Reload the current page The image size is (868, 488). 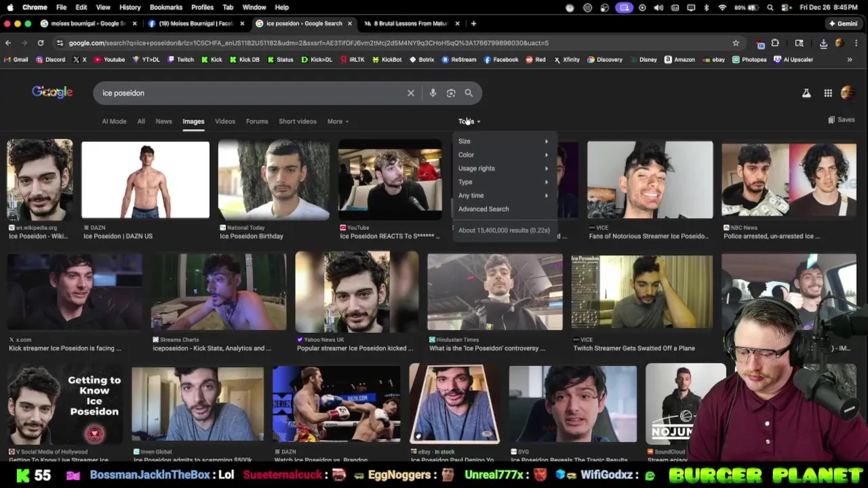click(41, 43)
